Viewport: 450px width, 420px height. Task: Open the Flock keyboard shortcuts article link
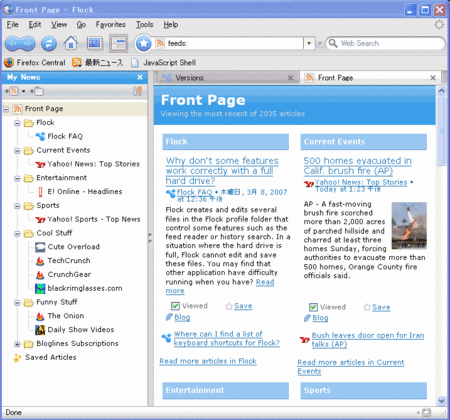[227, 338]
